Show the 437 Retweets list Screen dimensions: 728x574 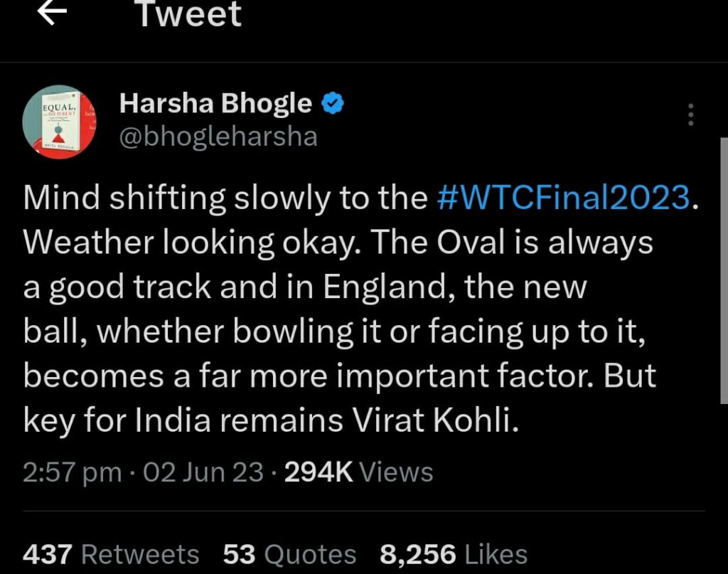click(111, 554)
